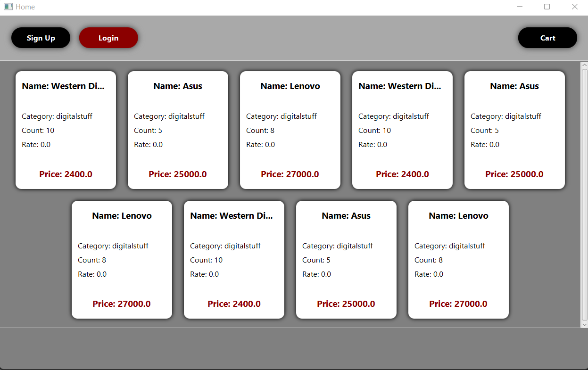Click "Price: 27000.0" on the top-row Lenovo card

(290, 174)
